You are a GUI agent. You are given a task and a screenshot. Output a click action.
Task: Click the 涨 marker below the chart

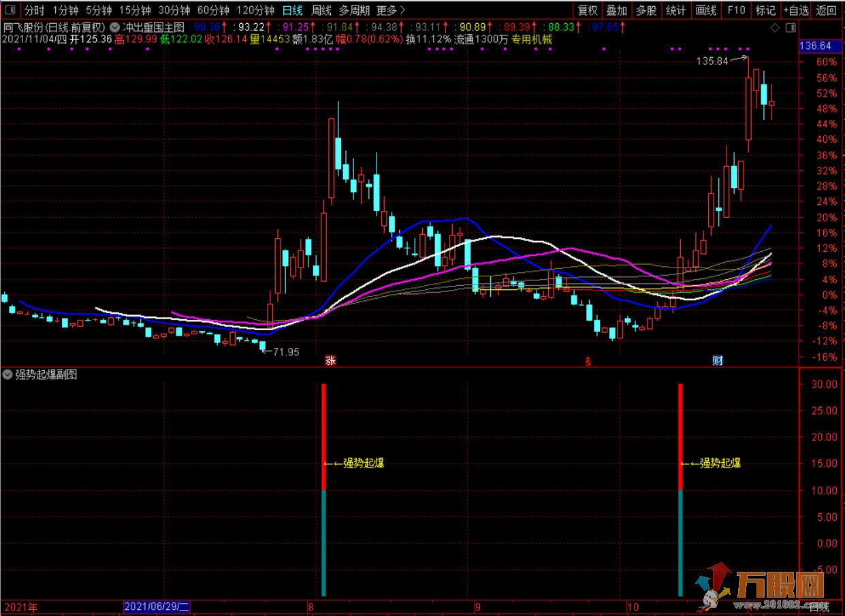pyautogui.click(x=331, y=360)
